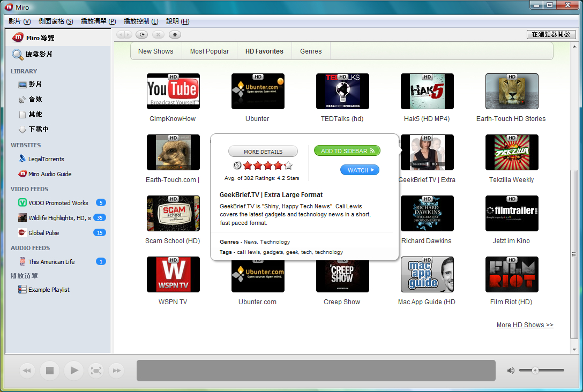The width and height of the screenshot is (583, 392).
Task: Toggle fullscreen playback mode
Action: pos(96,371)
